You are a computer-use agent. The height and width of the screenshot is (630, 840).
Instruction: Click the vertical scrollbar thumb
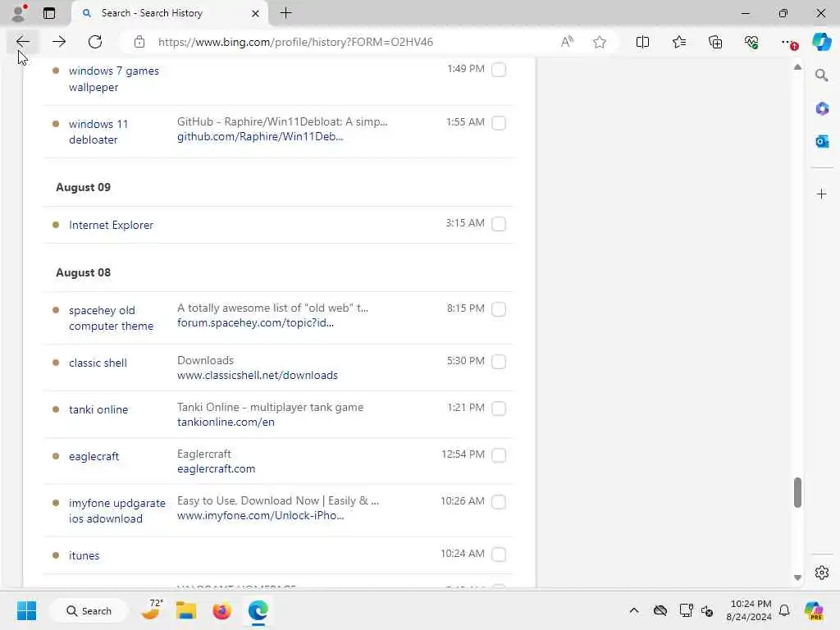(797, 492)
